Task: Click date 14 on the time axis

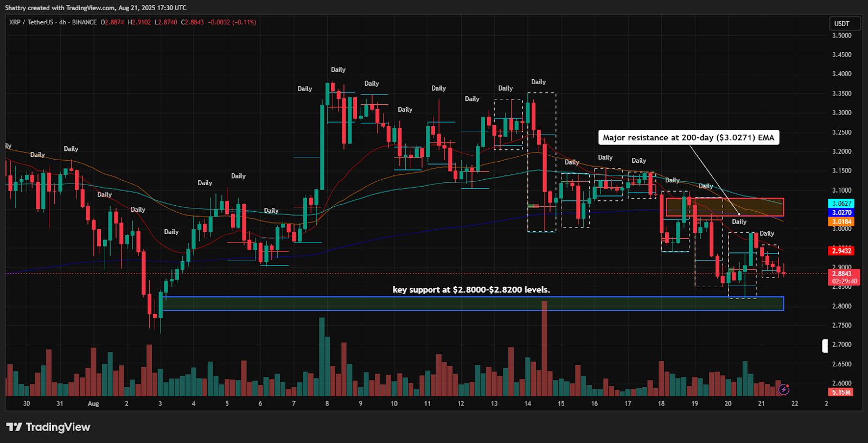Action: (527, 403)
